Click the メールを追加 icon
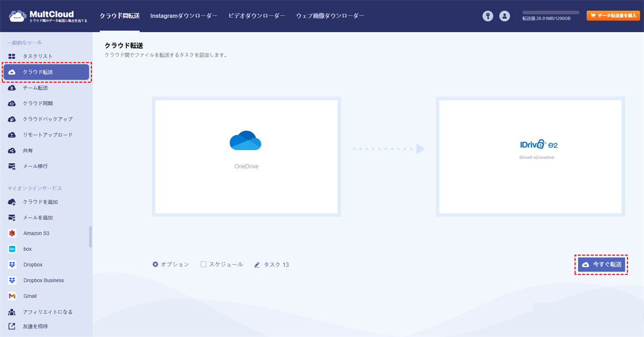 pos(12,217)
